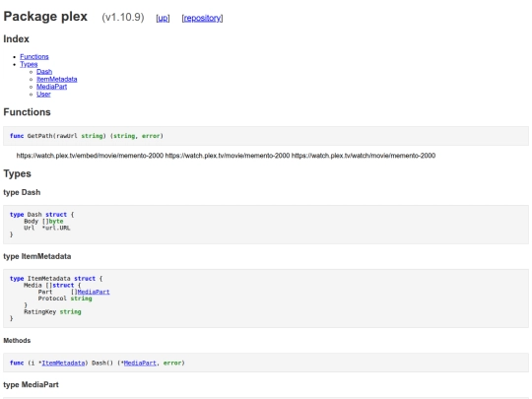Viewport: 532px width, 399px height.
Task: Open the [repository] link
Action: click(x=202, y=18)
